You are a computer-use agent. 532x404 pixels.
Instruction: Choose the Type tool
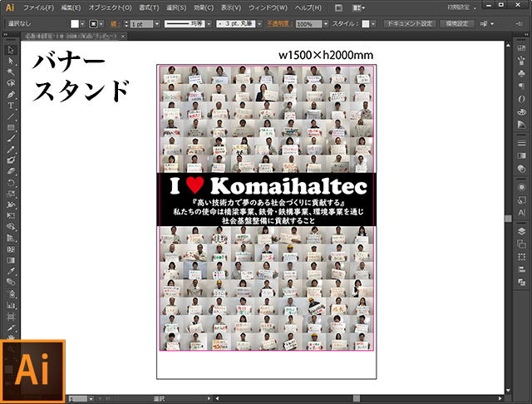click(x=11, y=106)
